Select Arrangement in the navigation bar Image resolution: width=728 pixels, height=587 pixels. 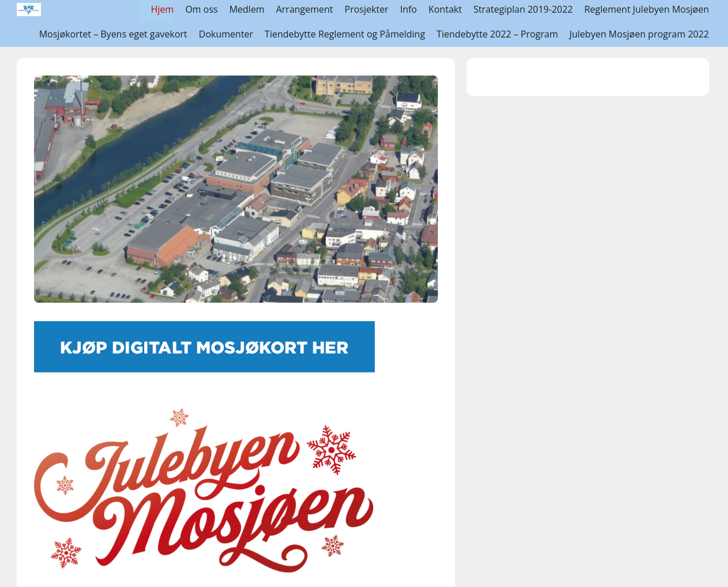click(305, 9)
